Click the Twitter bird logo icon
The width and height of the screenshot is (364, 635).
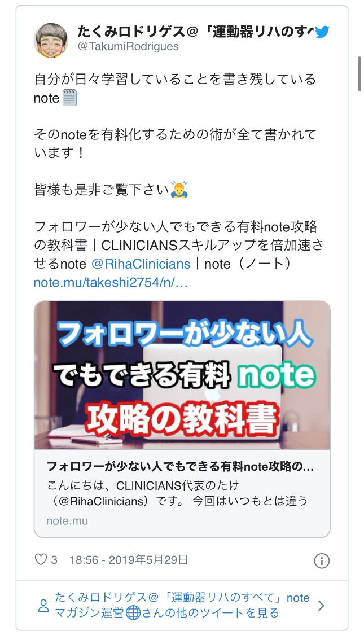322,32
